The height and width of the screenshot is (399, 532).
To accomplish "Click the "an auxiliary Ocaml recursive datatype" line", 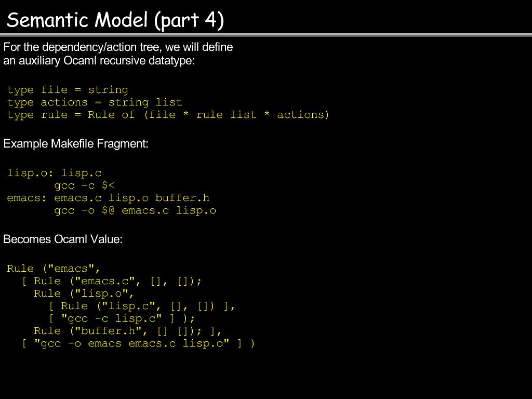I will [x=99, y=61].
